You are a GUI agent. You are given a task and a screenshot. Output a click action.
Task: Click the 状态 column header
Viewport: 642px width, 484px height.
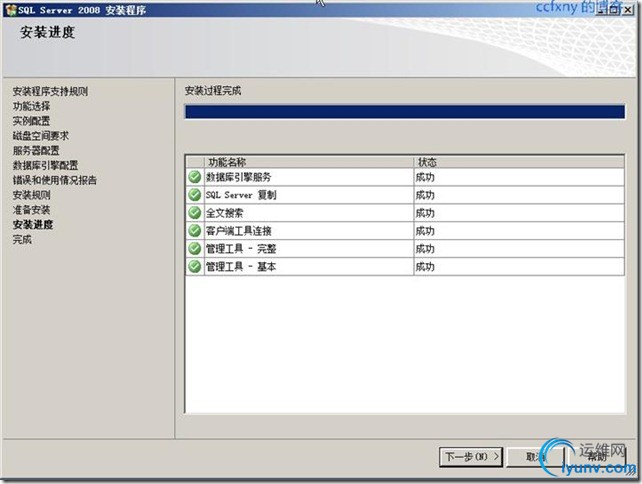[x=519, y=162]
